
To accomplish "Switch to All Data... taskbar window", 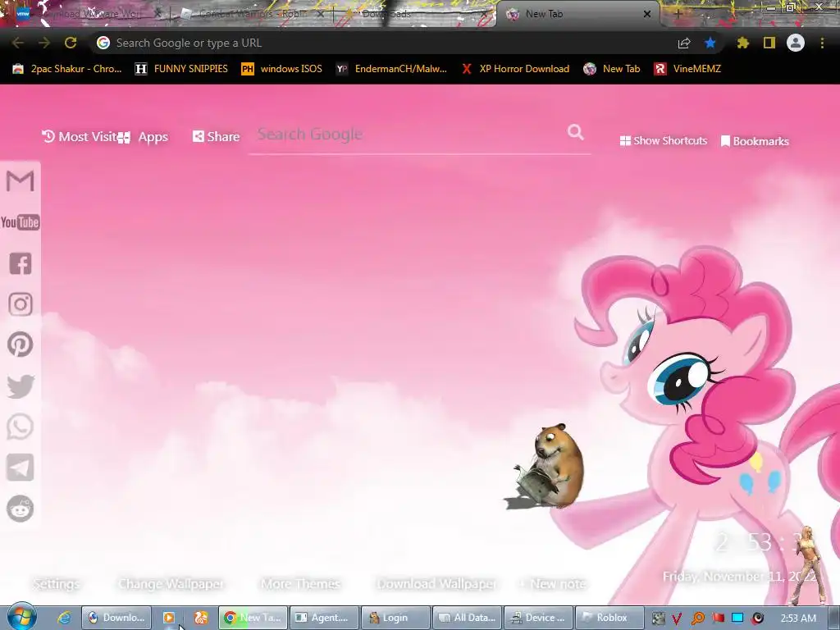I will 467,618.
